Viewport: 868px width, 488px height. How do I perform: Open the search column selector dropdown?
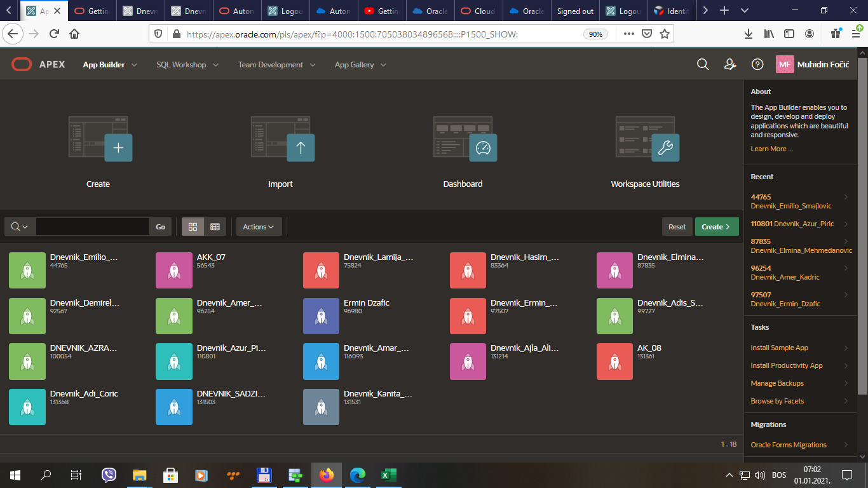point(20,227)
